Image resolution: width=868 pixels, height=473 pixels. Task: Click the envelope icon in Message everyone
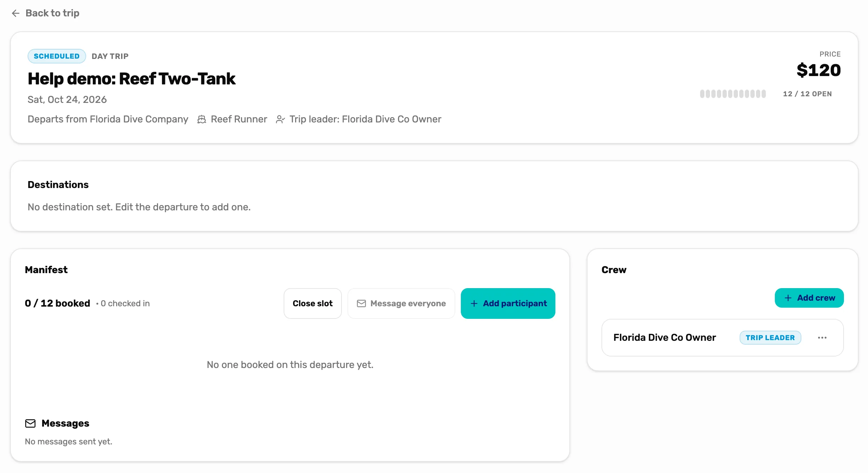click(361, 303)
